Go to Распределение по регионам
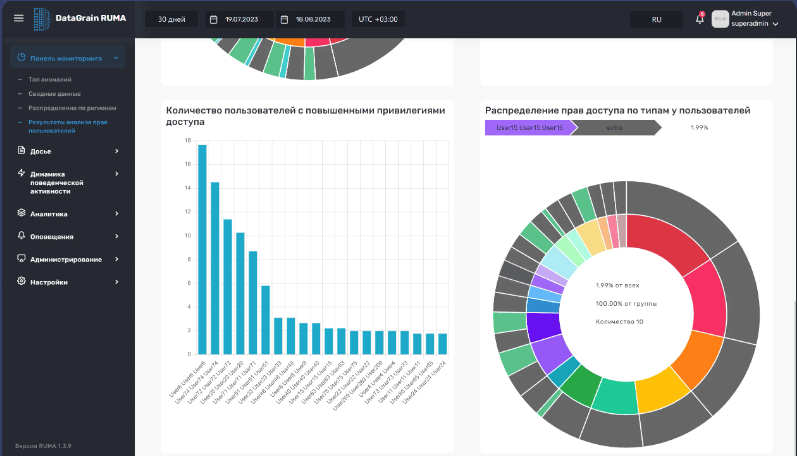Viewport: 797px width, 456px height. (x=72, y=107)
